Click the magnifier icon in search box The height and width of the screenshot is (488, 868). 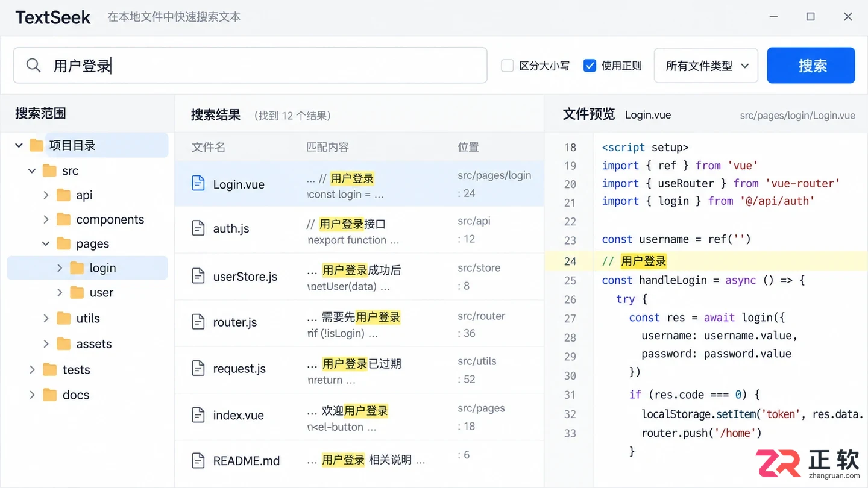34,66
